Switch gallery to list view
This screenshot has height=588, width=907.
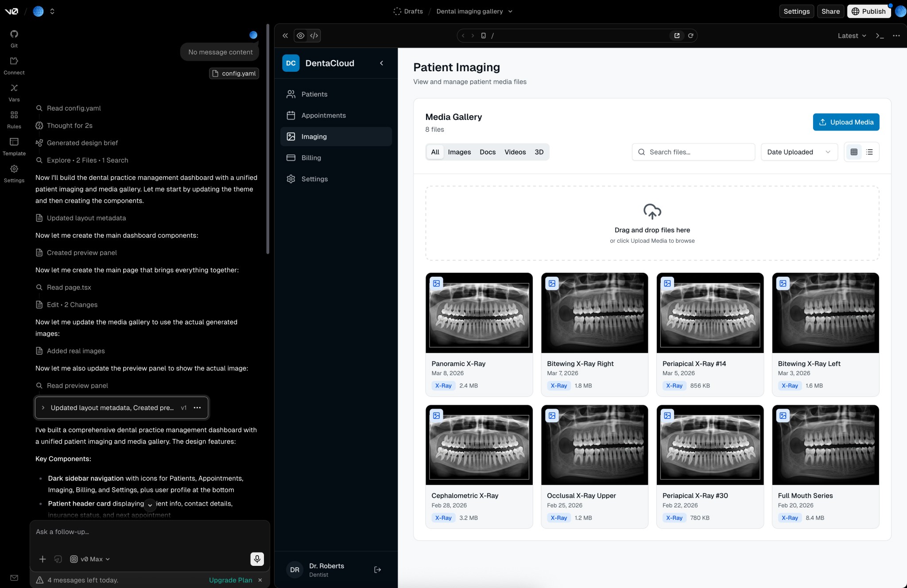[x=869, y=152]
